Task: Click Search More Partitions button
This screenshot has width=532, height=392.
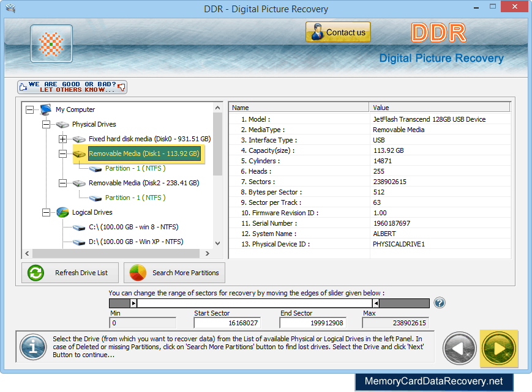Action: coord(174,273)
